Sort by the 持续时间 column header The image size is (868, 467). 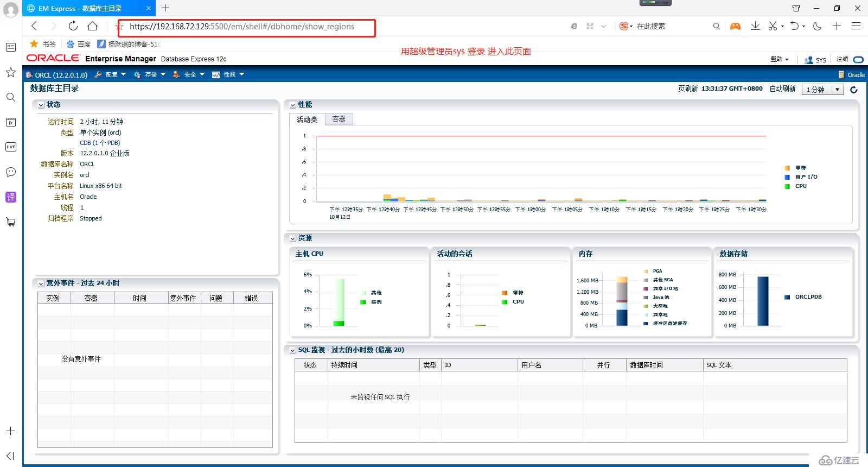374,365
